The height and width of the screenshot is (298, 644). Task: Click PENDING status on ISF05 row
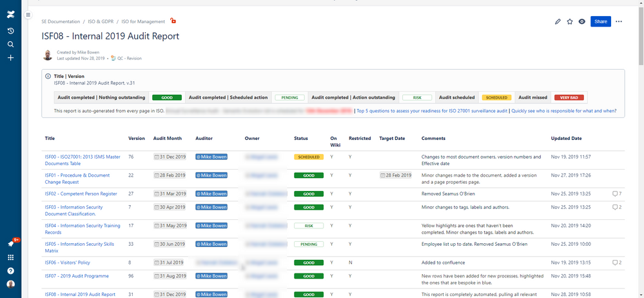(x=309, y=244)
